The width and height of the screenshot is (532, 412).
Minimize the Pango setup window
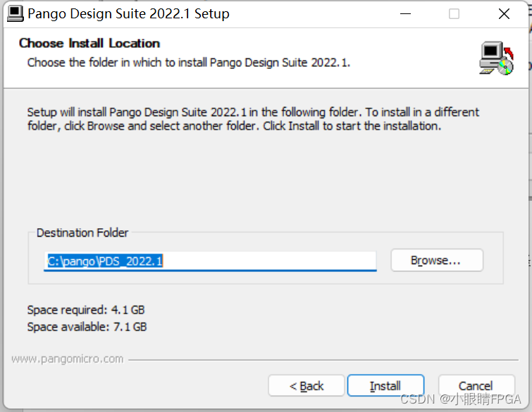tap(405, 14)
